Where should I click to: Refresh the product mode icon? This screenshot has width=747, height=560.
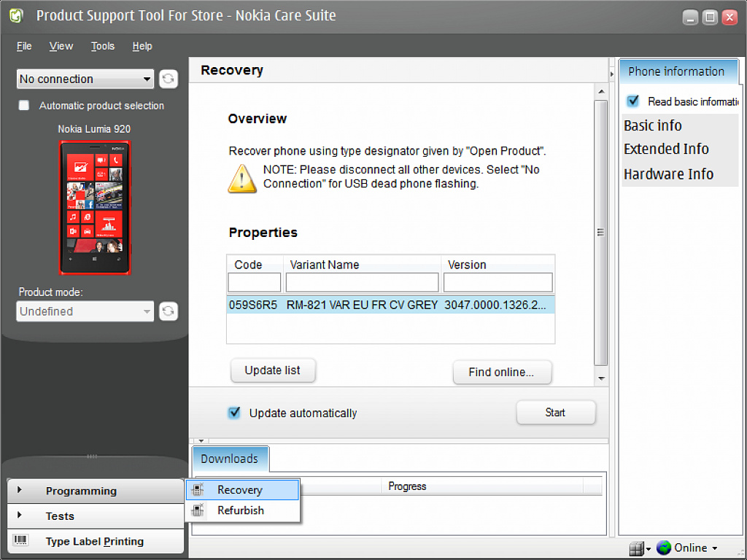169,311
